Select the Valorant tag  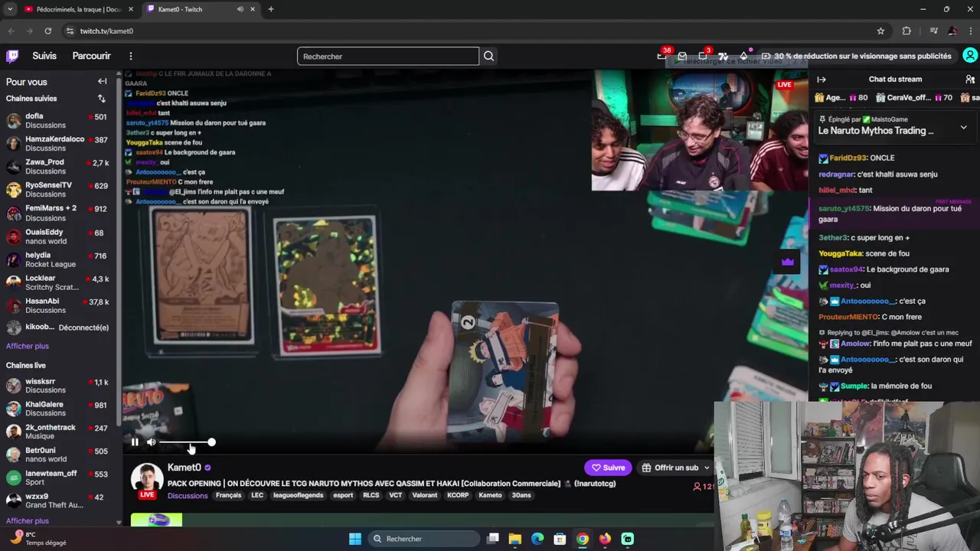[424, 495]
